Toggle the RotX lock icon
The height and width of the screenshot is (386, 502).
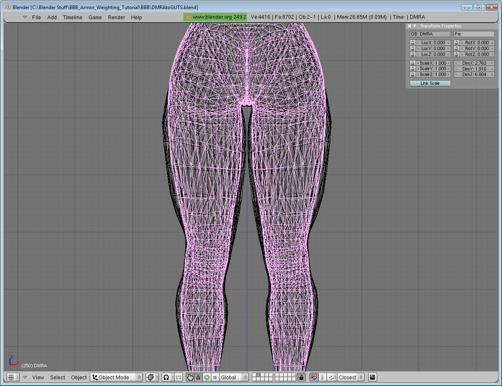[457, 43]
